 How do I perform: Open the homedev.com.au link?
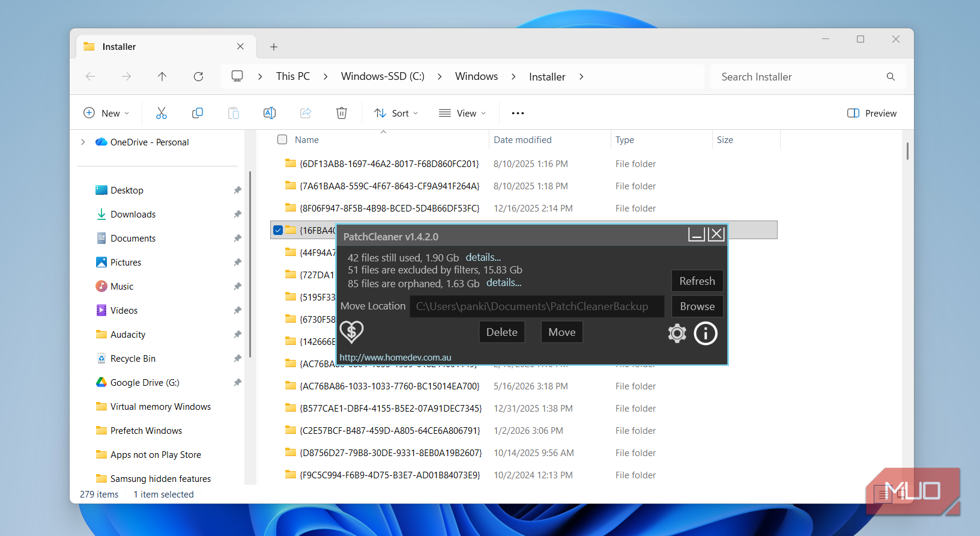(395, 357)
